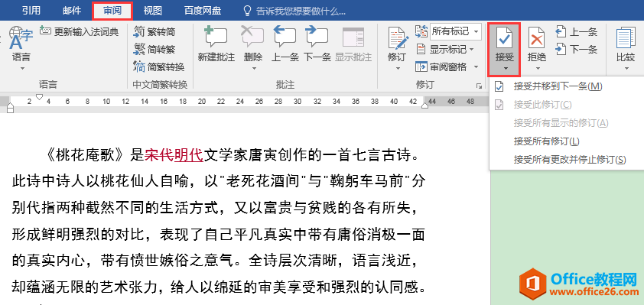Click the 接受 checkmark icon
The height and width of the screenshot is (305, 644).
[504, 38]
